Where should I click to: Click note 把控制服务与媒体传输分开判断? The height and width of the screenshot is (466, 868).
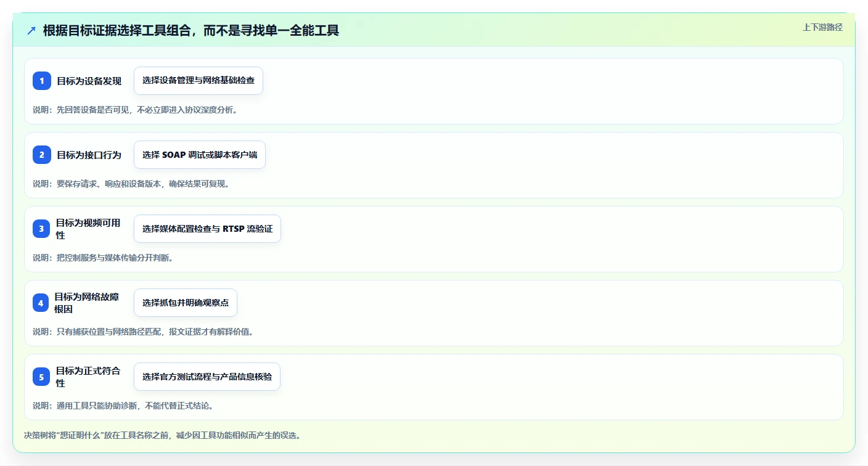[103, 258]
